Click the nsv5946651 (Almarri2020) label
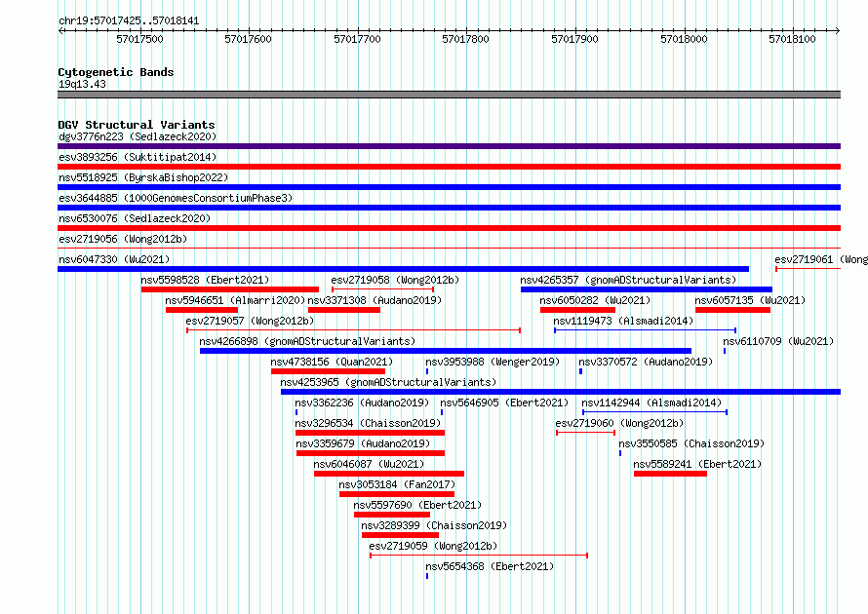 click(235, 300)
